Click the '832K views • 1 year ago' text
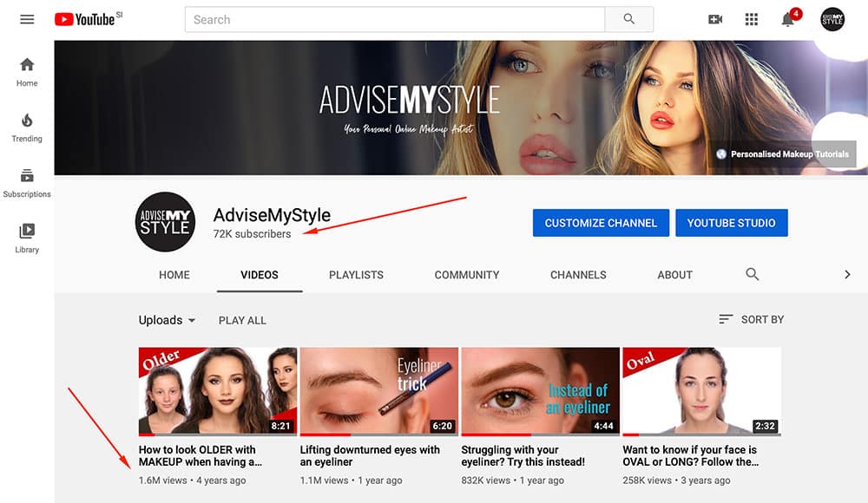 (x=513, y=480)
